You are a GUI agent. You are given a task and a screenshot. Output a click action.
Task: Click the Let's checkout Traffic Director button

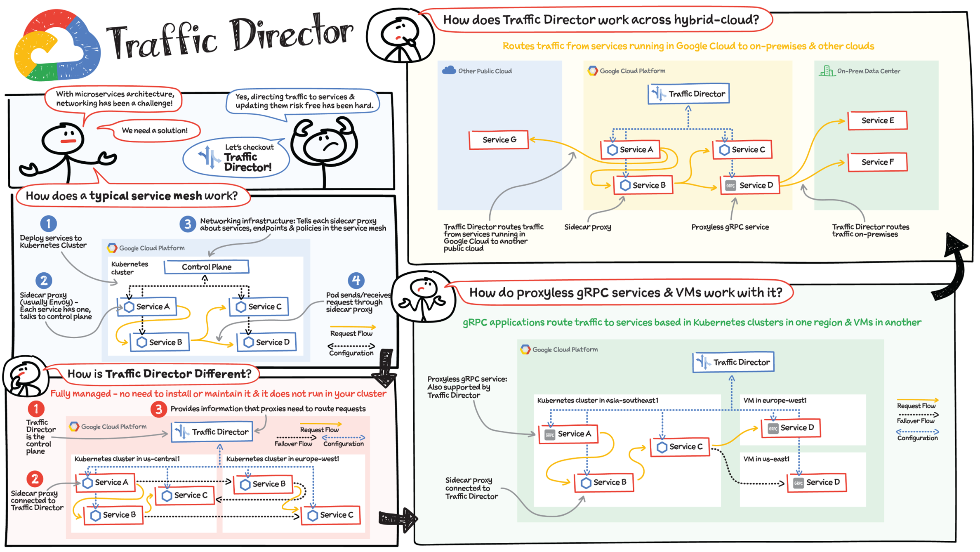click(x=240, y=160)
